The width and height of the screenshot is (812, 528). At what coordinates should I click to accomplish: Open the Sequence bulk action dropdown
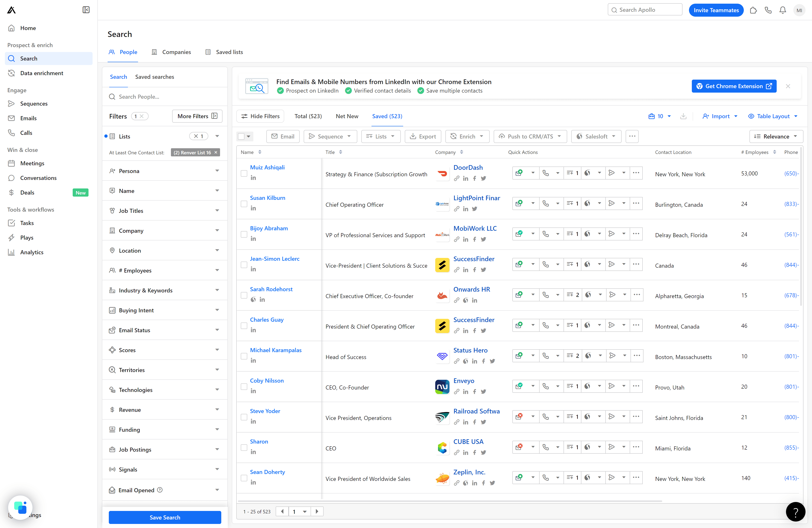330,136
